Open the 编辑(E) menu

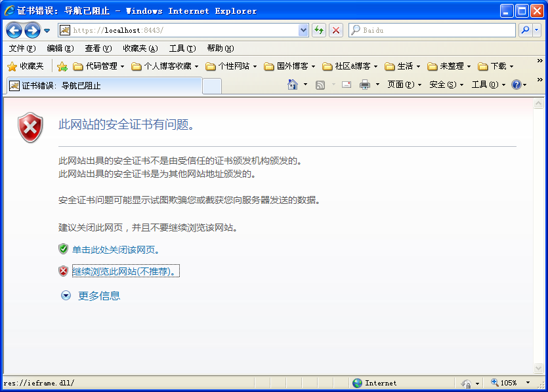(60, 49)
